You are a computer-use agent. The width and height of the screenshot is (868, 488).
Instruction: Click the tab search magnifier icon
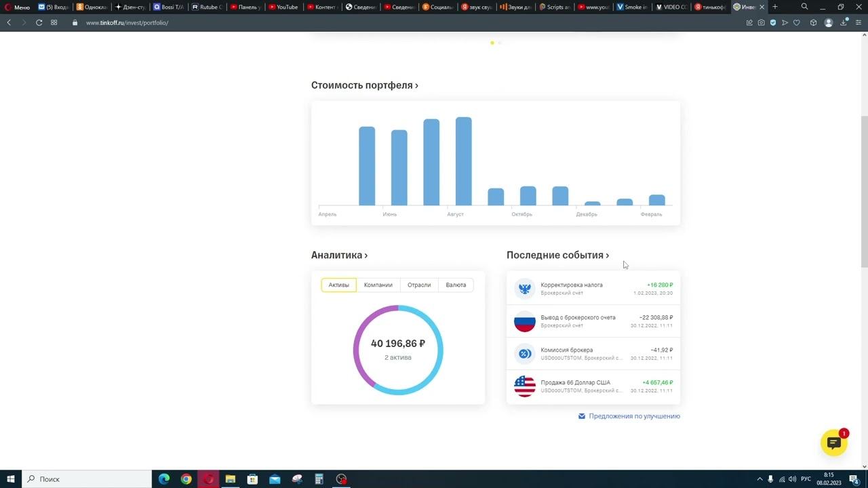pyautogui.click(x=804, y=7)
